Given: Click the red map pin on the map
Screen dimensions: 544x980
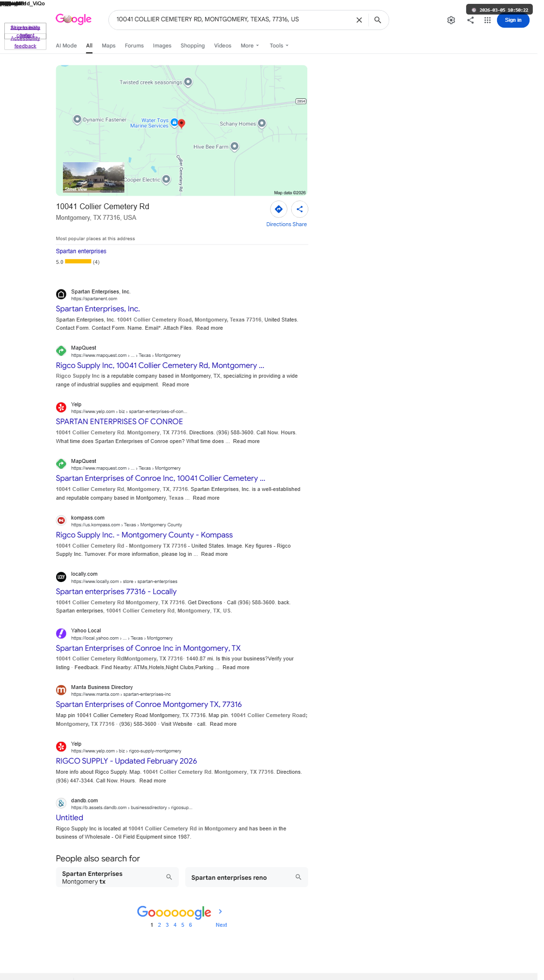Looking at the screenshot, I should click(181, 123).
